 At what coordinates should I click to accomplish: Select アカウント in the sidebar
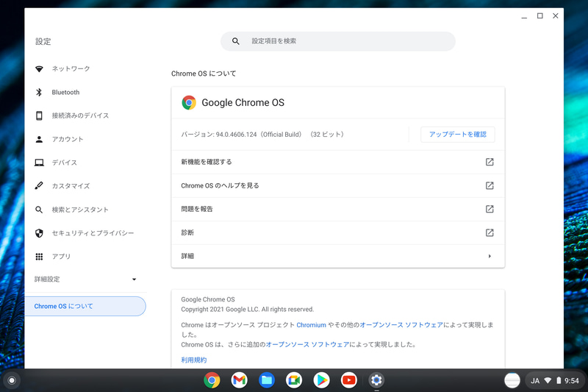68,139
